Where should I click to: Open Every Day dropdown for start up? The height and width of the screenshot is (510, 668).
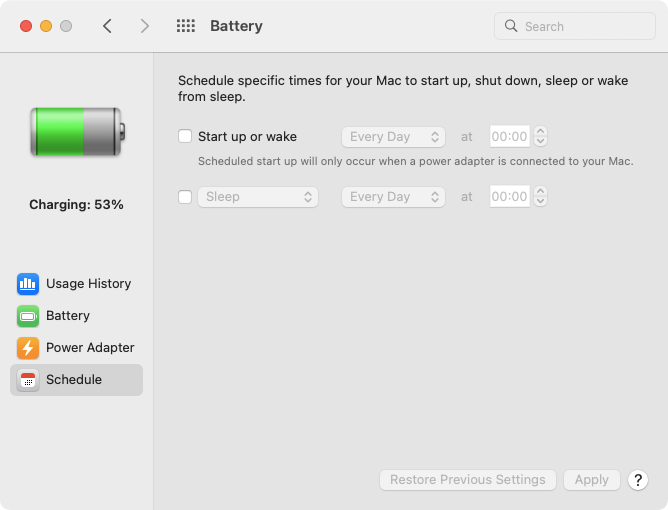pyautogui.click(x=394, y=137)
